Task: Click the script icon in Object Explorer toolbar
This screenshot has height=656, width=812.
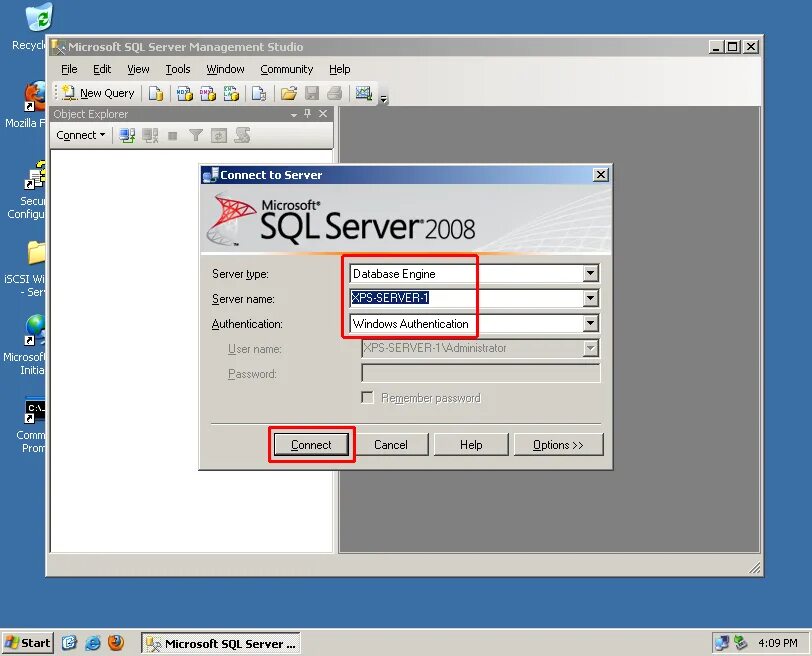Action: pyautogui.click(x=242, y=136)
